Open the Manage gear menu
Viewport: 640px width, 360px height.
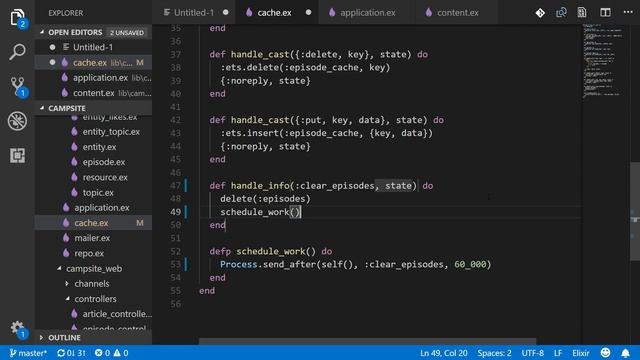(x=17, y=328)
